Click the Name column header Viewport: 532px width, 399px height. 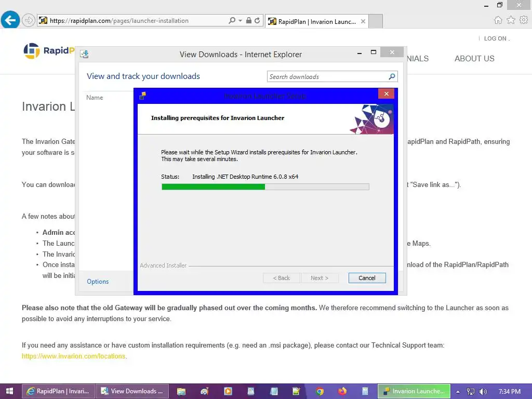coord(95,98)
